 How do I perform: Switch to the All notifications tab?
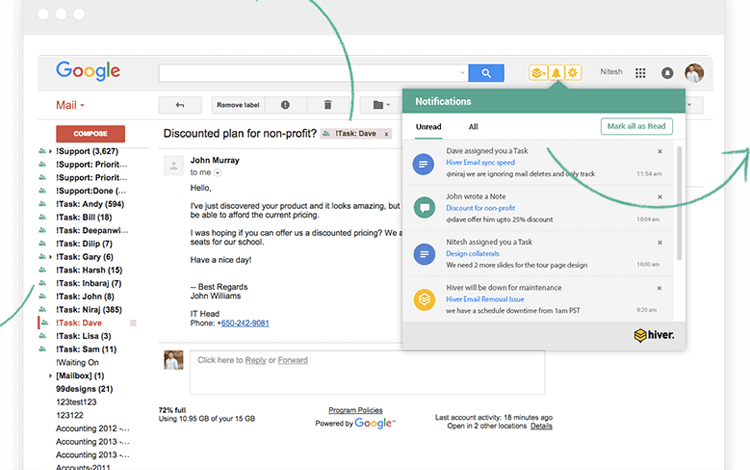pos(473,127)
